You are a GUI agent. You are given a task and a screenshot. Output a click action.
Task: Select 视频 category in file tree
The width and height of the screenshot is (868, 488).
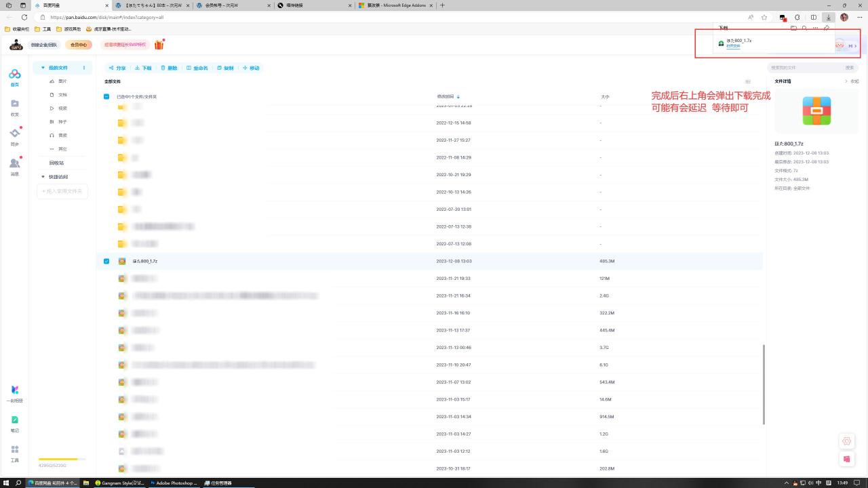62,108
